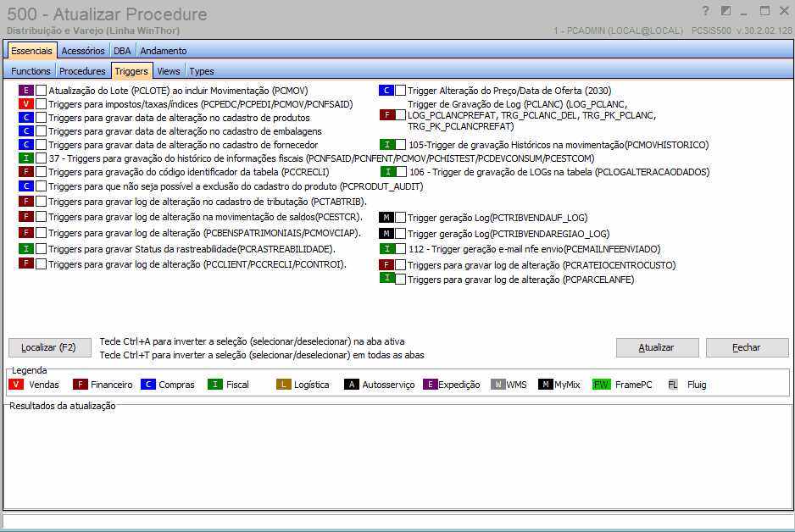
Task: Click the Fiscal badge beside trigger 106
Action: [x=388, y=172]
